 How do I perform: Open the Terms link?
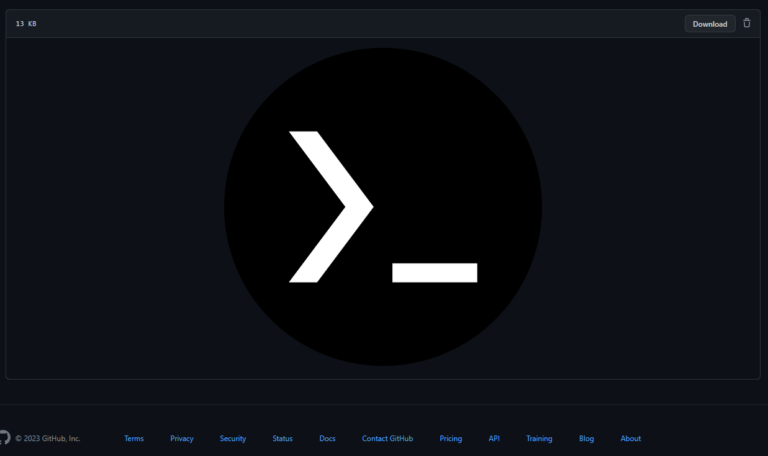[x=134, y=438]
